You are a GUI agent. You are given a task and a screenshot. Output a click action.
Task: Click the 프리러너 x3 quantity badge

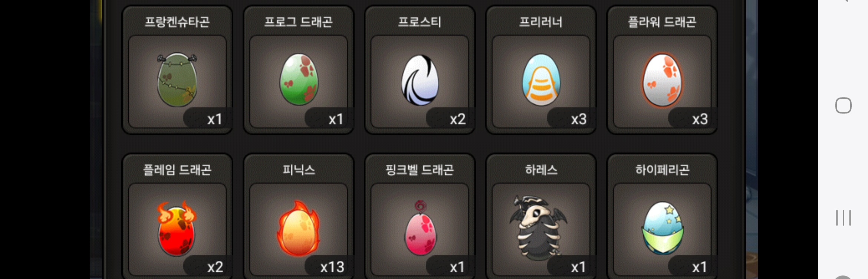tap(572, 119)
